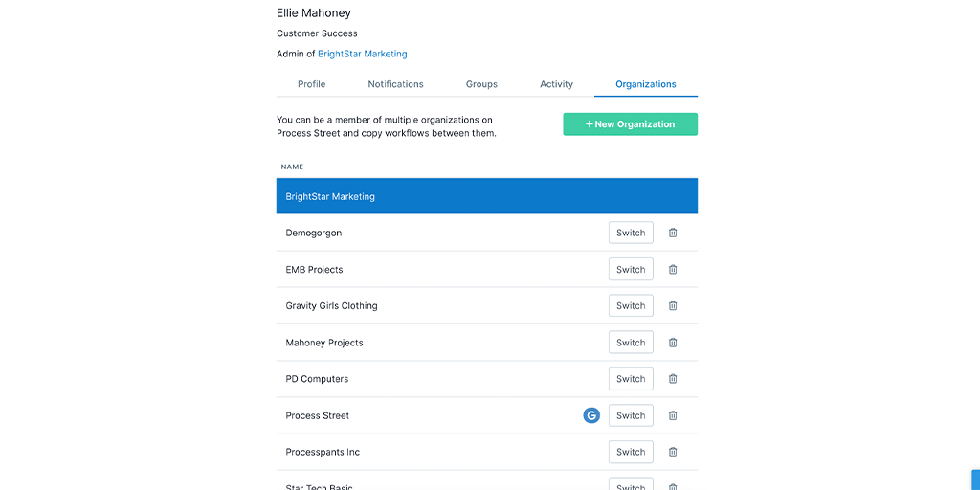980x490 pixels.
Task: Switch to EMB Projects organization
Action: tap(631, 269)
